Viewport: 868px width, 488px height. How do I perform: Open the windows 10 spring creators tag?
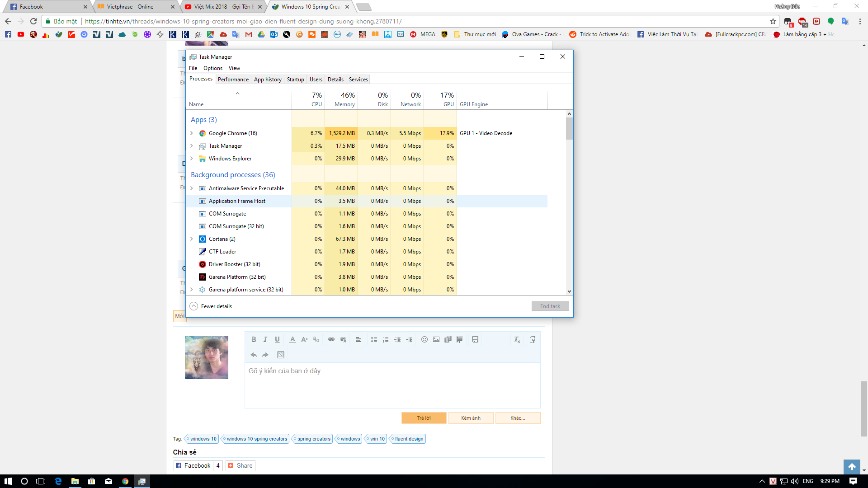click(x=255, y=439)
